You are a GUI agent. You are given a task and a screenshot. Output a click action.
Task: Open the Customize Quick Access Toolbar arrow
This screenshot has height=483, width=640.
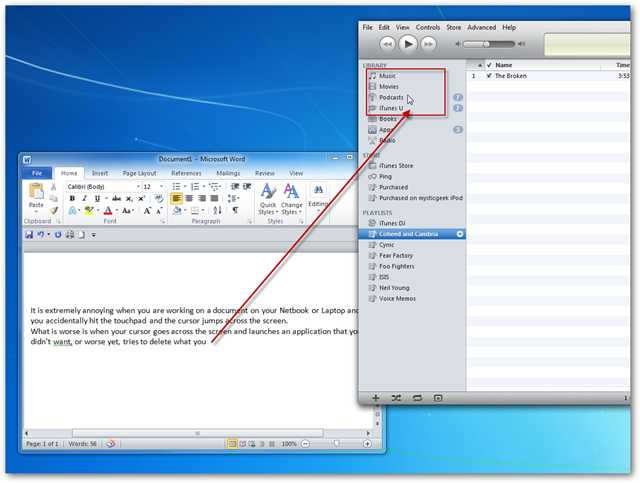point(94,235)
